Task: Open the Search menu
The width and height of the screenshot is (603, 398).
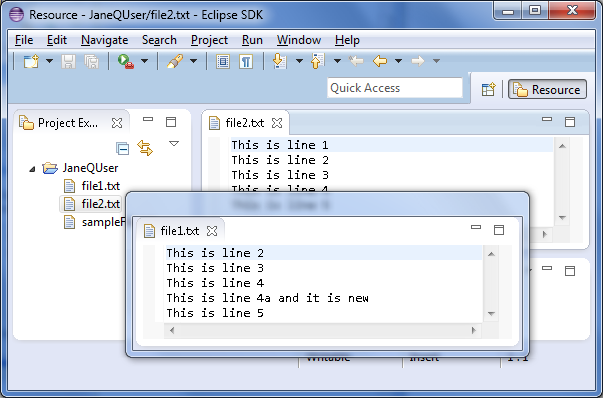Action: [159, 40]
